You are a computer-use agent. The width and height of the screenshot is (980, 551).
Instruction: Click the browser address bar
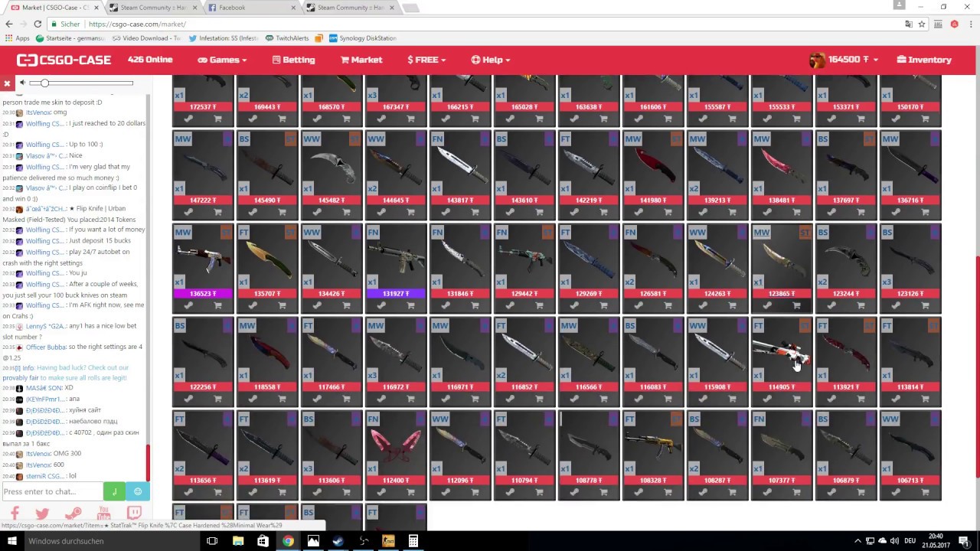pos(490,24)
